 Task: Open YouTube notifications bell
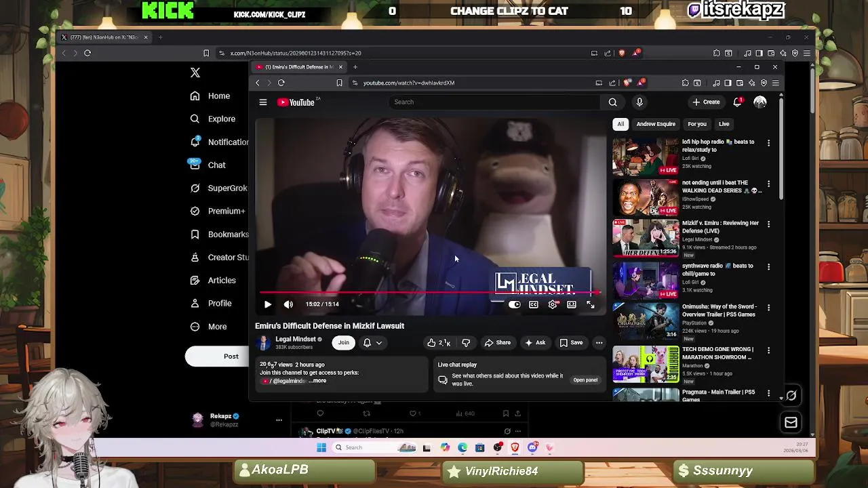[737, 102]
